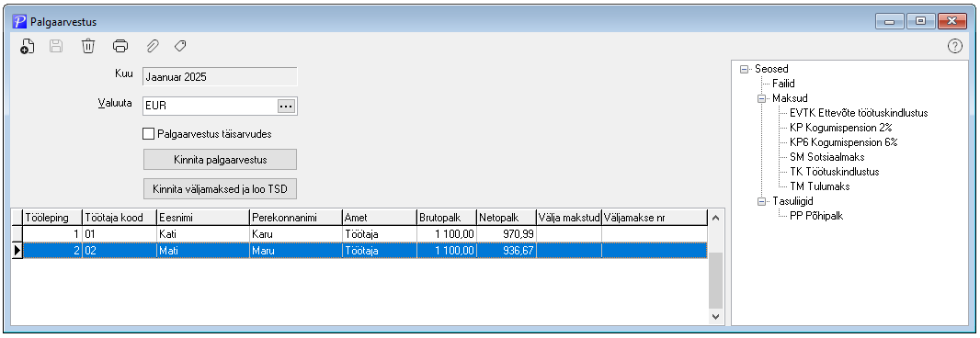The height and width of the screenshot is (338, 980).
Task: Select EVTK Ettevõte töötuskindlustus item
Action: click(859, 113)
